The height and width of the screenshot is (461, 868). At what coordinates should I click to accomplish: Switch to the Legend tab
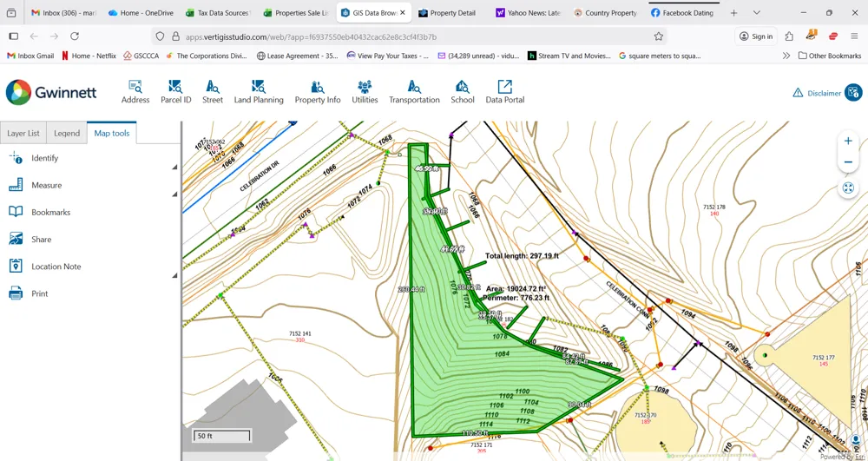point(67,133)
